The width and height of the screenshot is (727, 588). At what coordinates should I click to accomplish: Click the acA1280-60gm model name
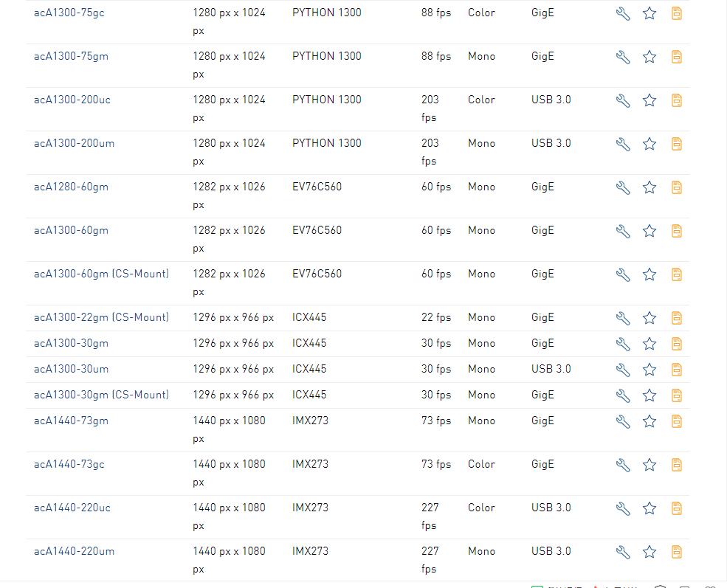coord(71,187)
